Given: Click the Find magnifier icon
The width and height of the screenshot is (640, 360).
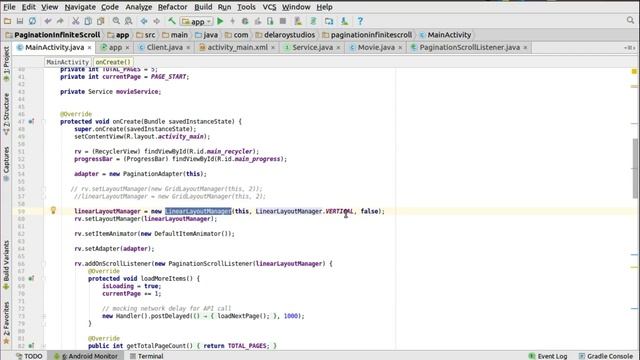Looking at the screenshot, I should tap(116, 21).
